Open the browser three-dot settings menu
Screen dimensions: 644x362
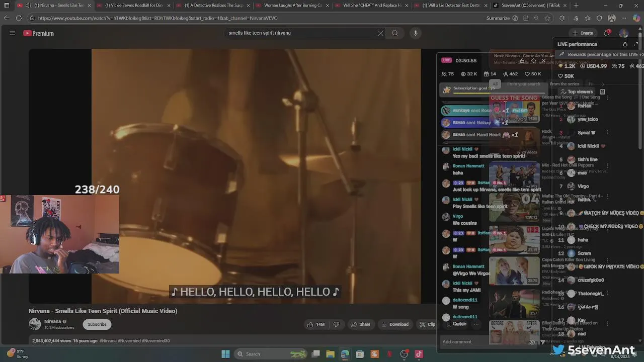pos(624,18)
